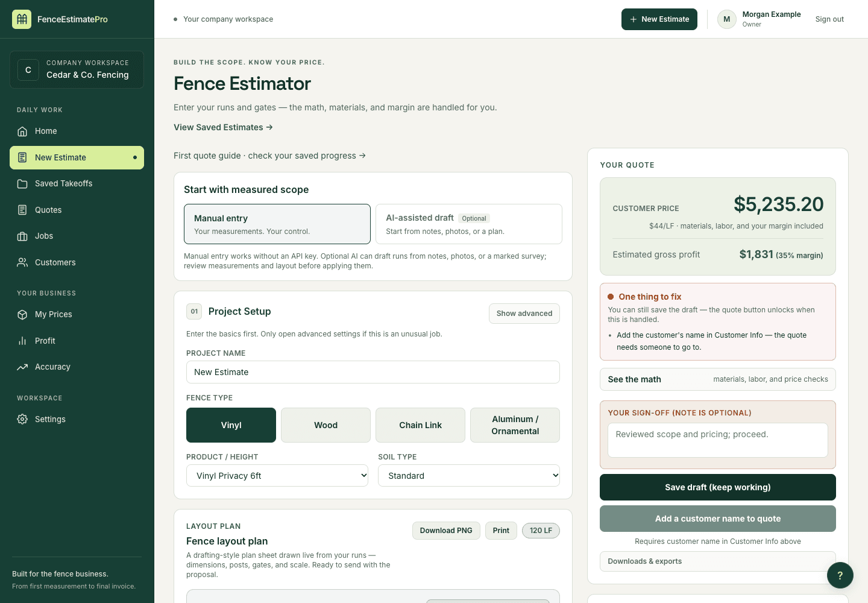The width and height of the screenshot is (868, 603).
Task: Show advanced project setup settings
Action: (524, 314)
